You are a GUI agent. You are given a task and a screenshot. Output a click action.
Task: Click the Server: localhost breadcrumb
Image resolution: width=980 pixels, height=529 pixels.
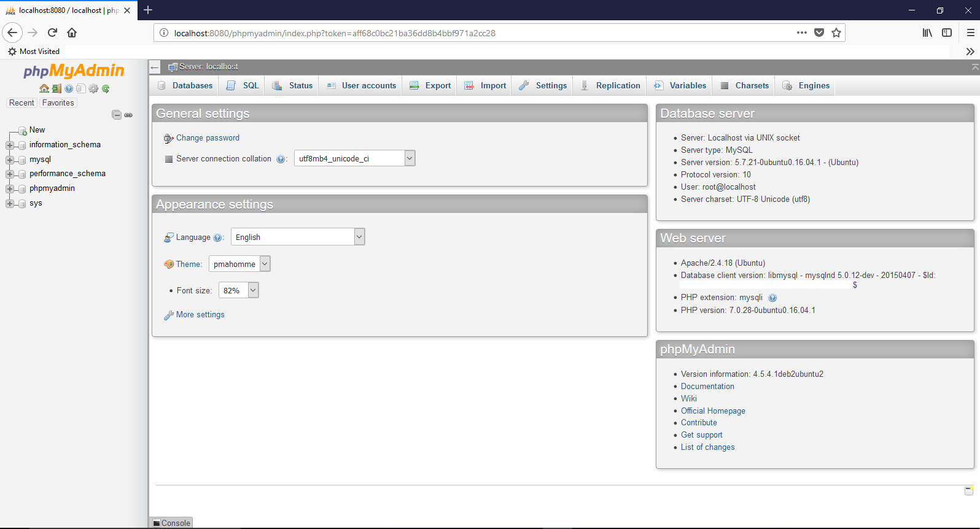click(x=209, y=67)
